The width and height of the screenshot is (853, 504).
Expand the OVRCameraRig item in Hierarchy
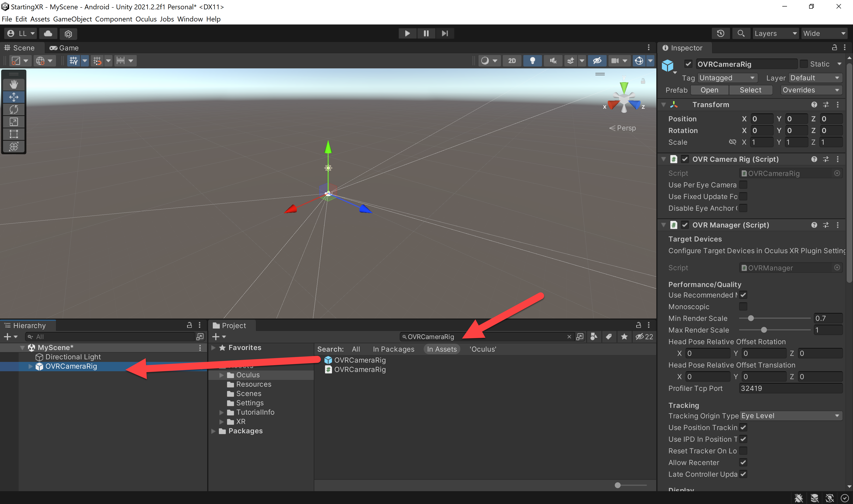point(31,367)
